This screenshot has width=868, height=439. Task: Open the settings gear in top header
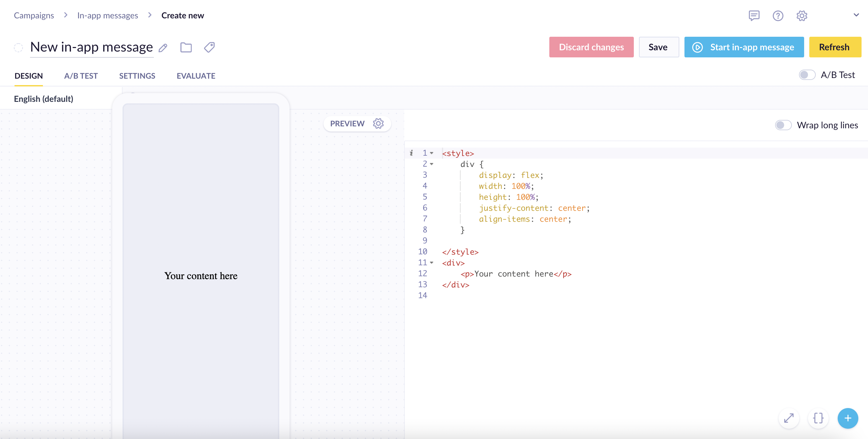tap(802, 15)
